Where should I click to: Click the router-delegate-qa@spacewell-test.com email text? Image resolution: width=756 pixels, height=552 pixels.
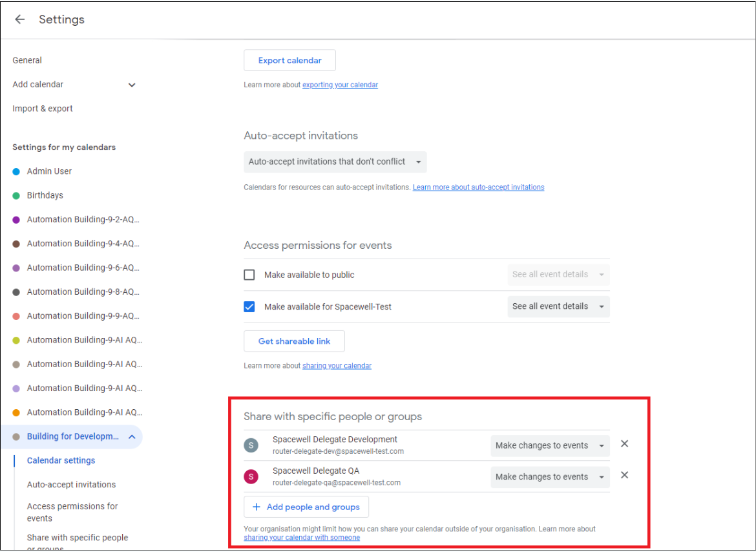point(337,483)
